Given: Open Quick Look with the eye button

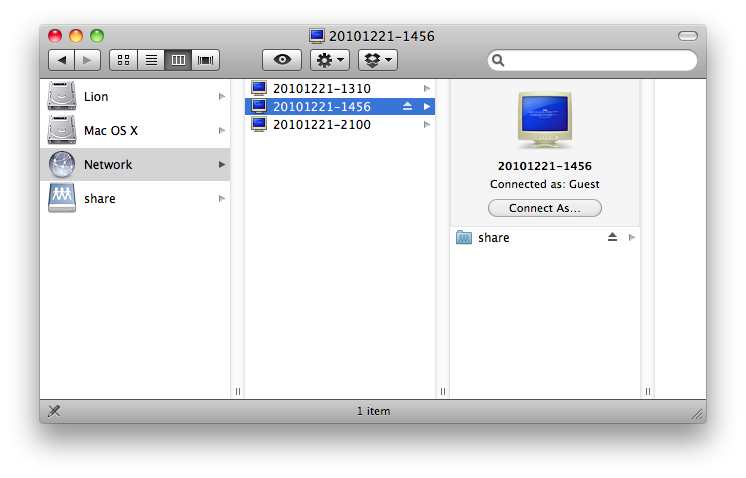Looking at the screenshot, I should click(x=282, y=60).
